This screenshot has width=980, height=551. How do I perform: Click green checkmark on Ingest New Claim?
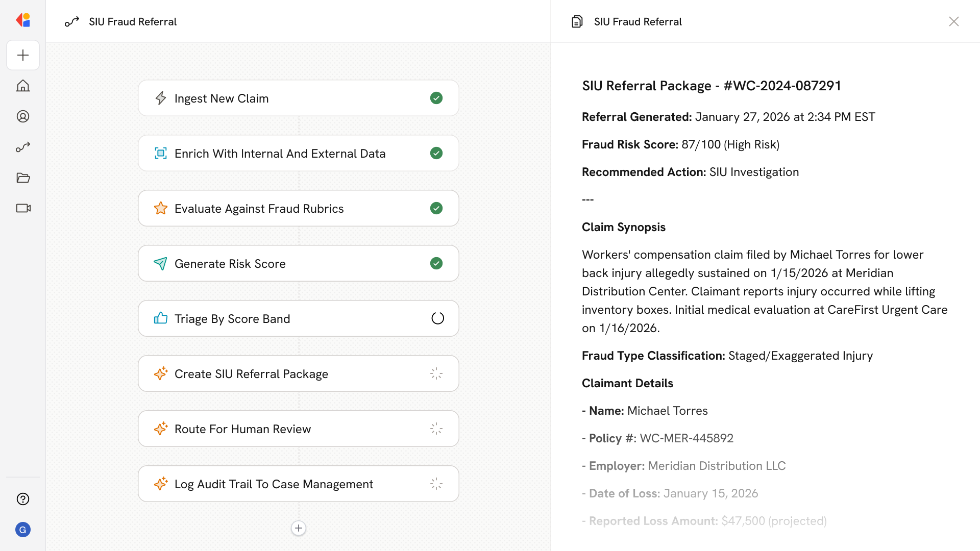tap(436, 98)
